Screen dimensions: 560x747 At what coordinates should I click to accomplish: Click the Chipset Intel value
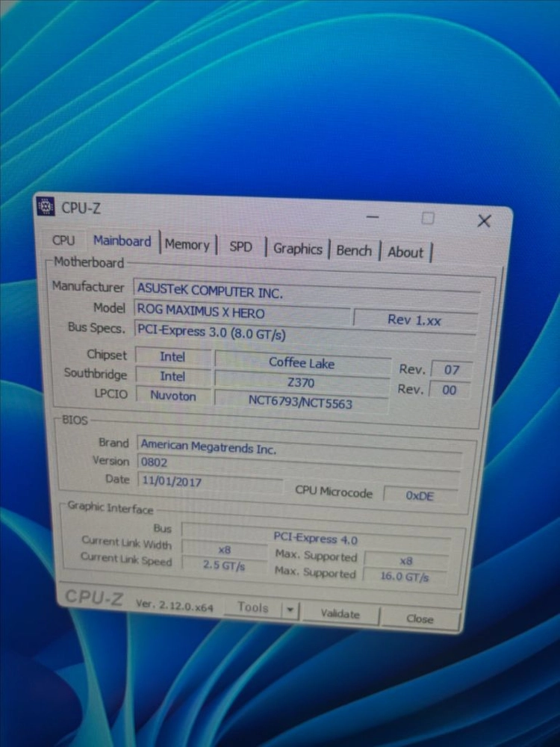pyautogui.click(x=173, y=357)
